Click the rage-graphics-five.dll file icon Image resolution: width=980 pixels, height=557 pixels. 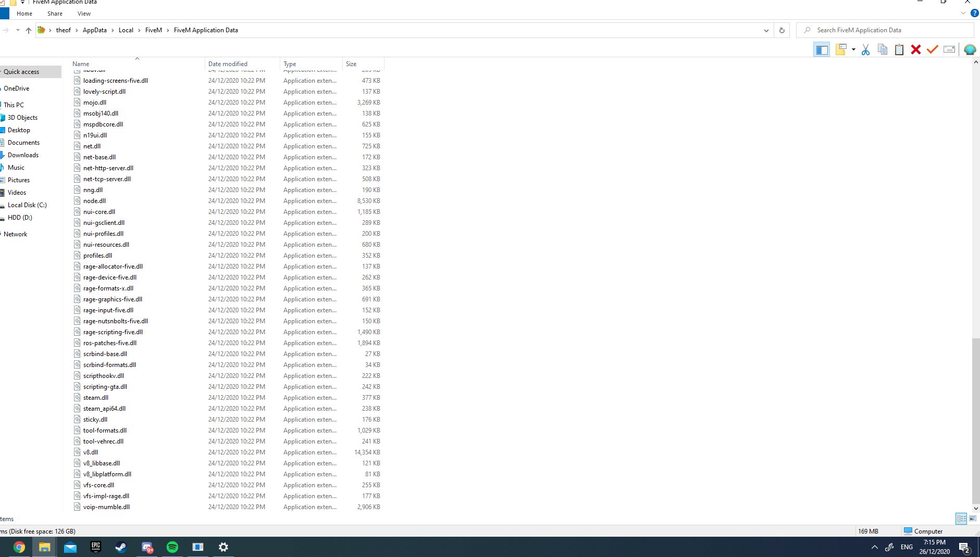[77, 299]
